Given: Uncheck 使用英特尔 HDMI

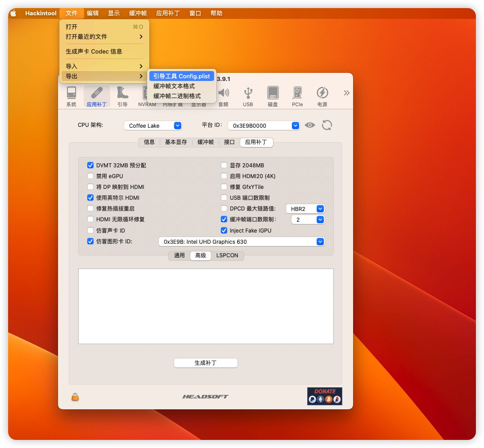Looking at the screenshot, I should pyautogui.click(x=90, y=197).
